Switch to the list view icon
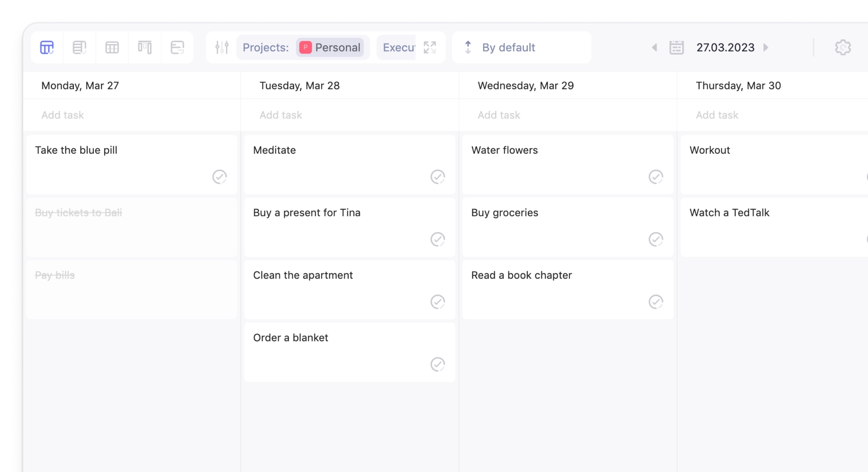 pyautogui.click(x=79, y=47)
